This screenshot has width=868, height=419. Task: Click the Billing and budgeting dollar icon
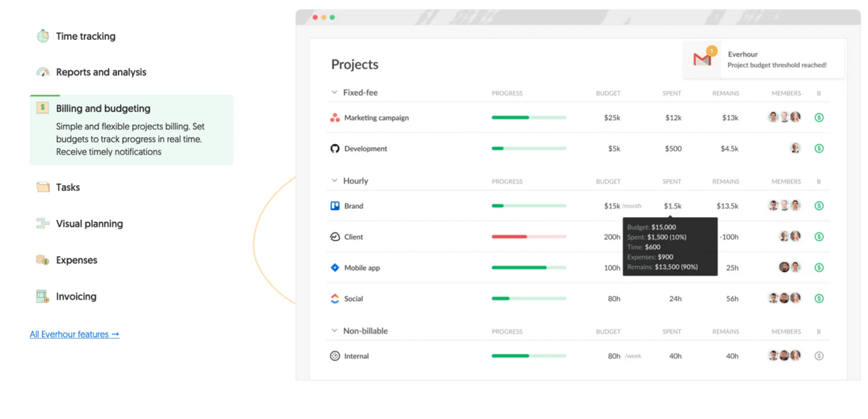click(43, 109)
